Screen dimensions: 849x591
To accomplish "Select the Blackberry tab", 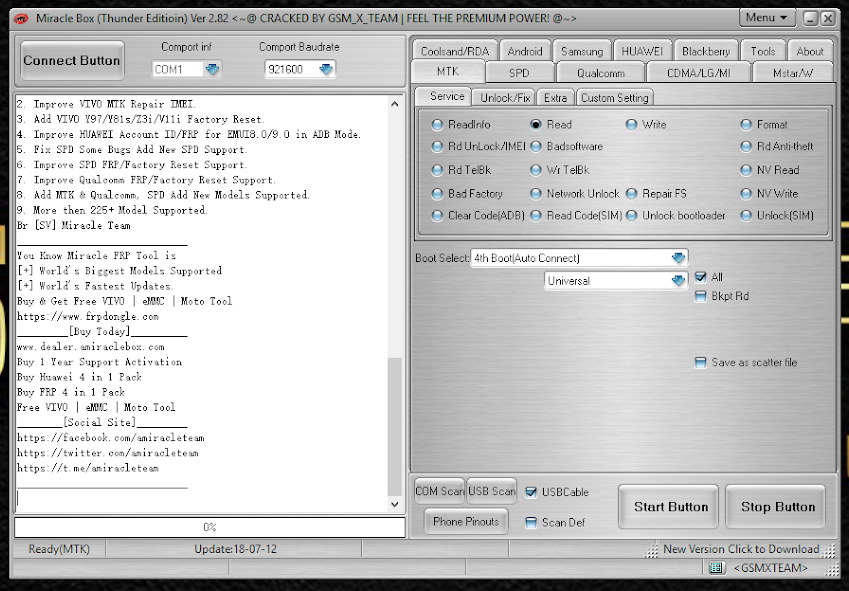I will click(706, 51).
